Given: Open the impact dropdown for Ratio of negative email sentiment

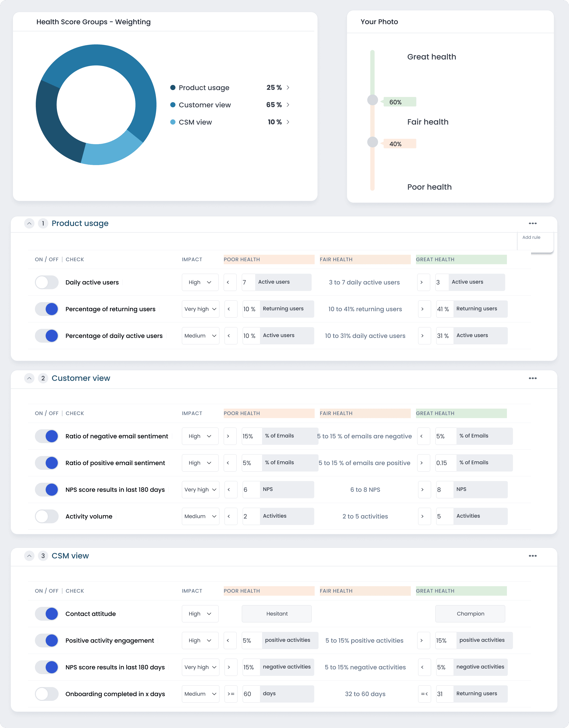Looking at the screenshot, I should (x=200, y=436).
